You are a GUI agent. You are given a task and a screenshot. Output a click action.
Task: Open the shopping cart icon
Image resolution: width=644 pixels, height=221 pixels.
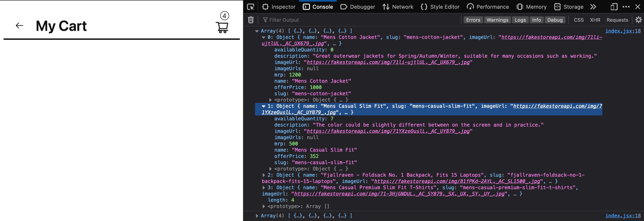222,28
